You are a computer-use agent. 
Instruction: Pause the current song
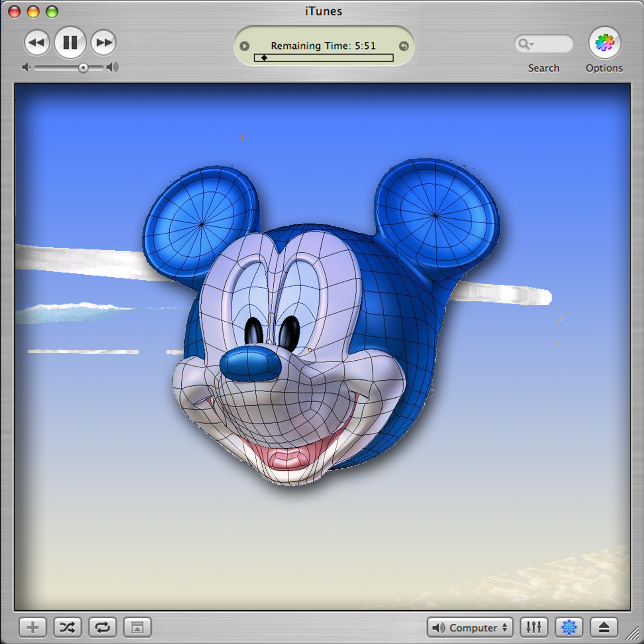pos(70,43)
